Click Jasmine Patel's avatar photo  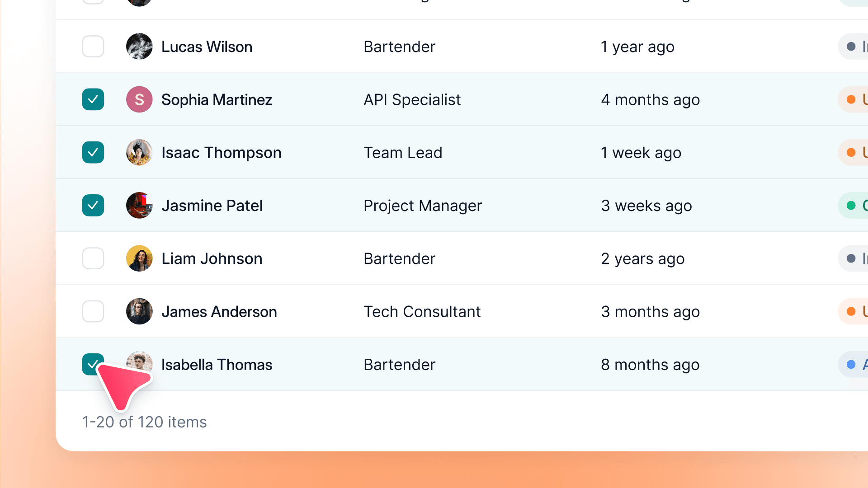click(x=139, y=206)
